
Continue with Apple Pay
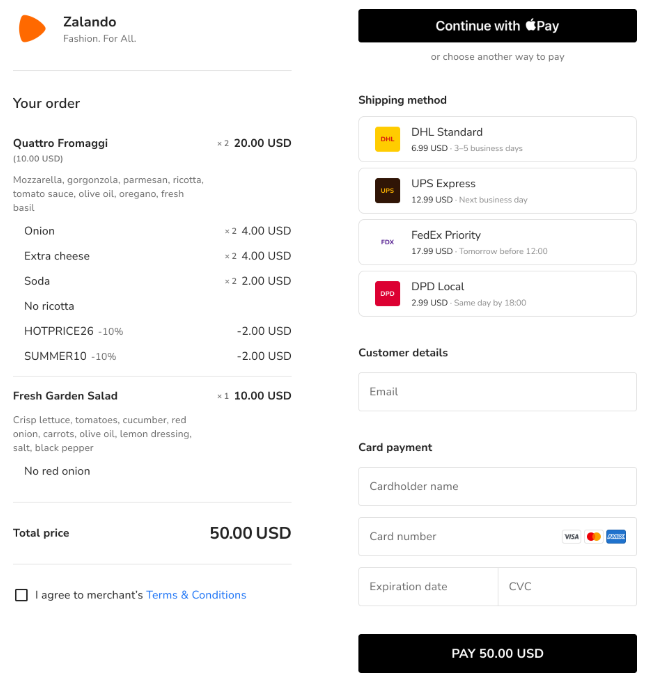click(497, 26)
